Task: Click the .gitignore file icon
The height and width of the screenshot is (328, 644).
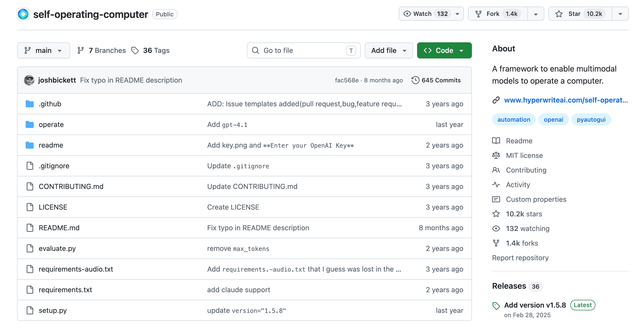Action: click(x=30, y=166)
